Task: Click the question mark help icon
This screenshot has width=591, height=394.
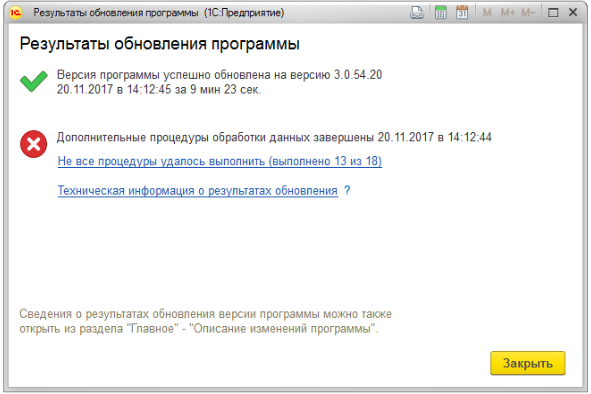Action: (x=347, y=190)
